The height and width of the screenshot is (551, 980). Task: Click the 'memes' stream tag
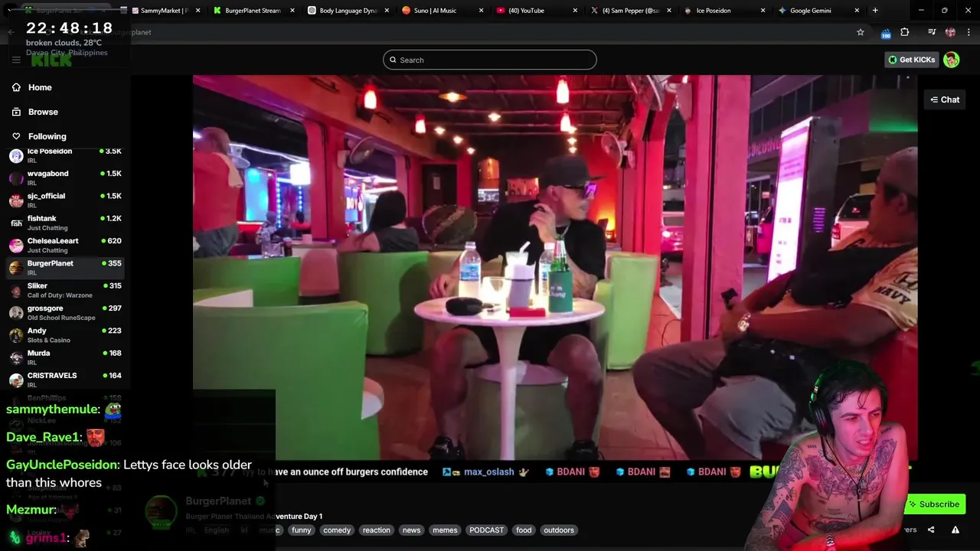pyautogui.click(x=445, y=530)
